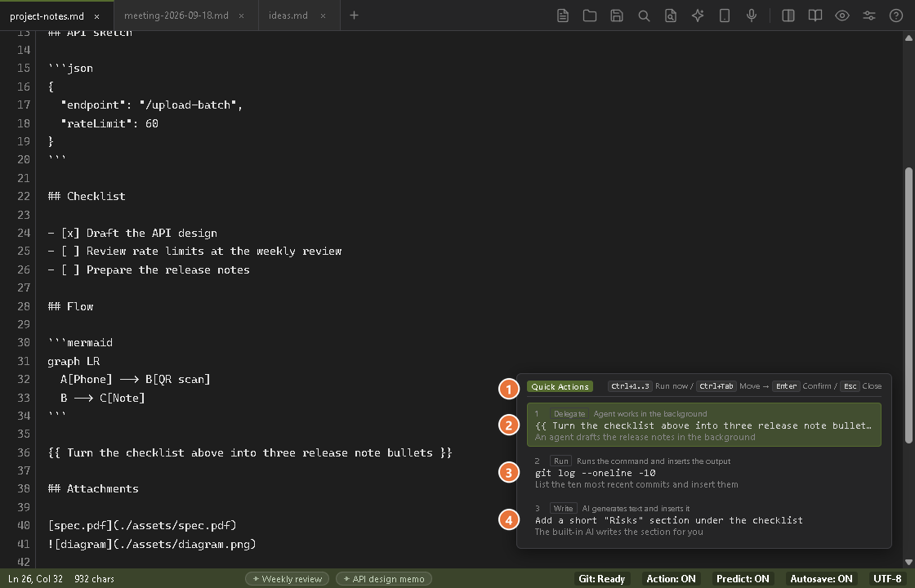Click the Enter key hint in Quick Actions

tap(786, 386)
